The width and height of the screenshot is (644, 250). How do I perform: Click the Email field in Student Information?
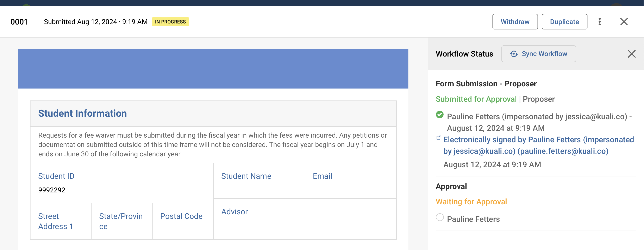coord(322,176)
